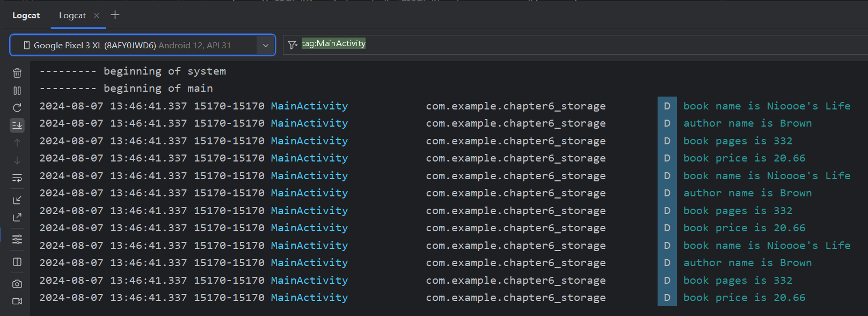This screenshot has width=868, height=316.
Task: Expand the device selector chevron arrow
Action: [x=266, y=46]
